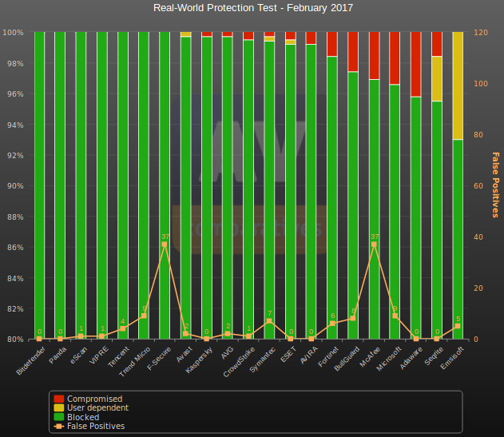The height and width of the screenshot is (437, 504).
Task: Select the eScan axis label
Action: click(x=79, y=355)
